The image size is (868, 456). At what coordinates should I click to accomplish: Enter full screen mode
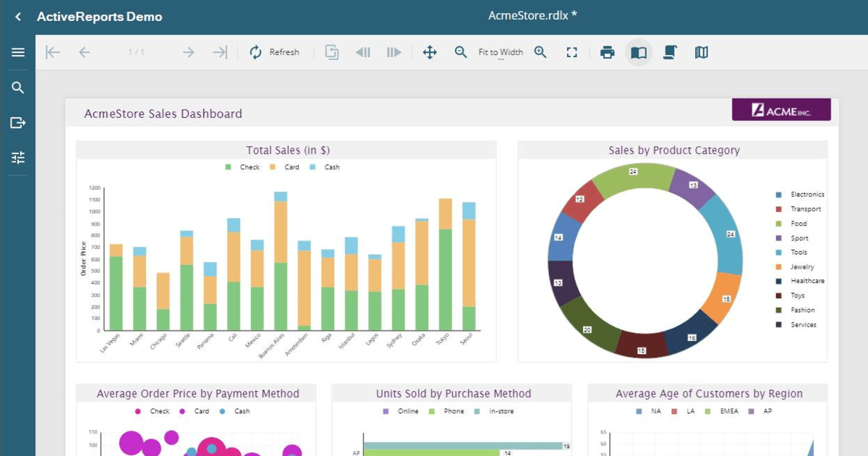point(571,52)
